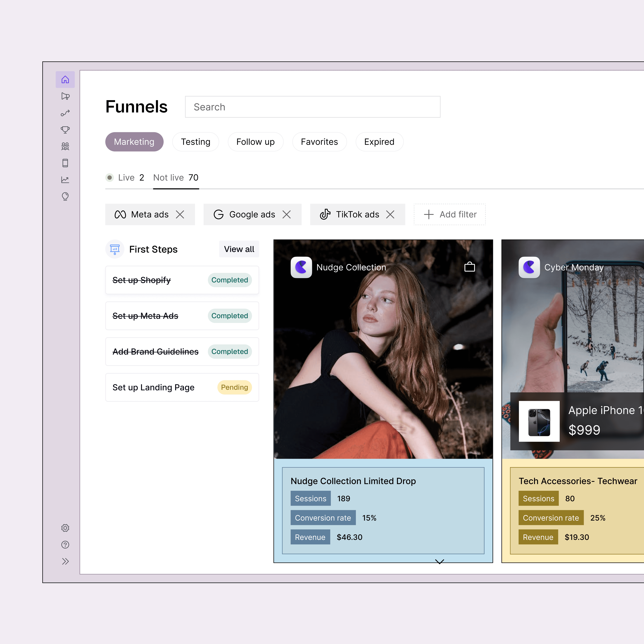Remove the Meta ads filter
Image resolution: width=644 pixels, height=644 pixels.
point(180,214)
